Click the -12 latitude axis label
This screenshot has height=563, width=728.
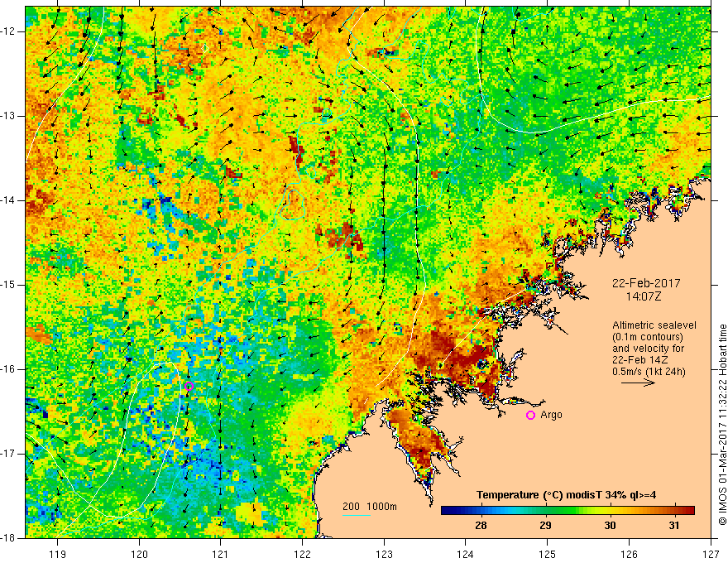9,31
